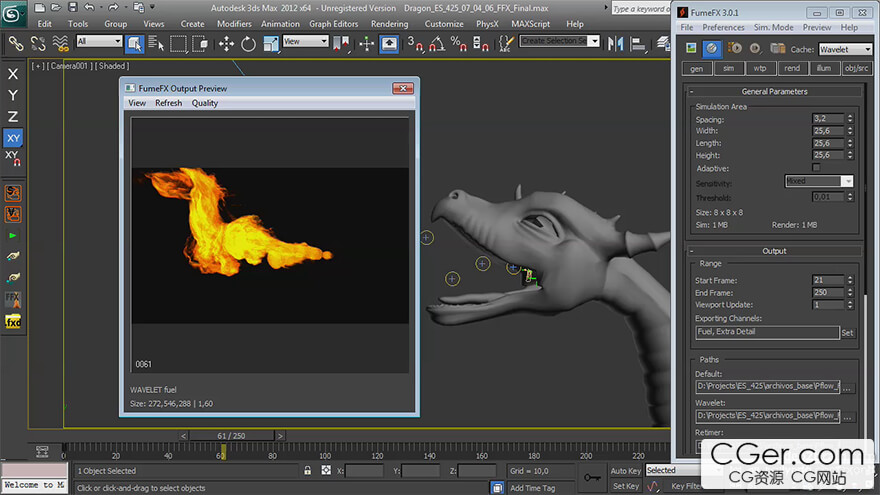The height and width of the screenshot is (495, 880).
Task: Click the time slider at 61 / 250
Action: pos(231,436)
